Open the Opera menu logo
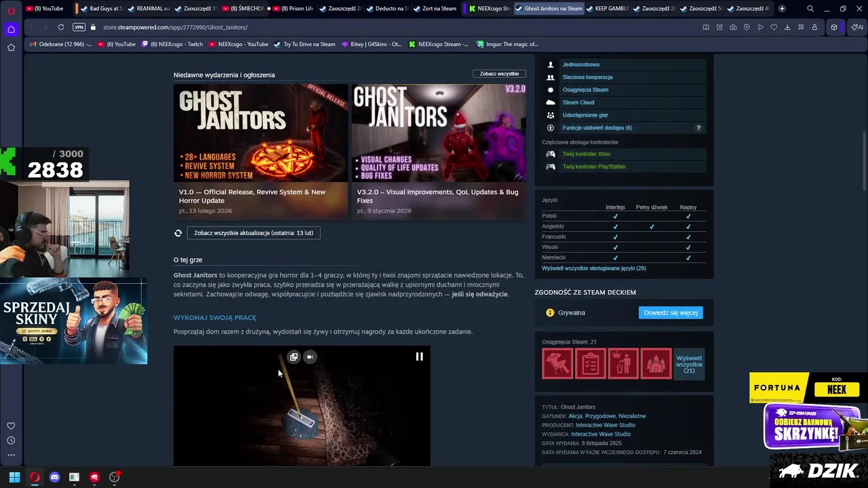The image size is (868, 488). tap(12, 9)
